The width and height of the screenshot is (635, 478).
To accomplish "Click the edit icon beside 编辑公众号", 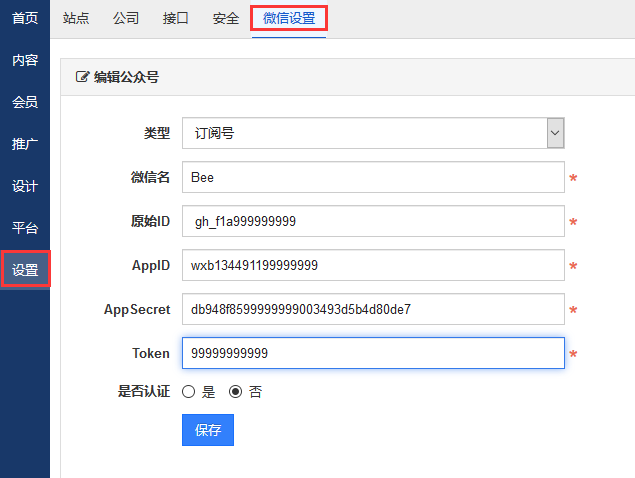I will [x=82, y=77].
